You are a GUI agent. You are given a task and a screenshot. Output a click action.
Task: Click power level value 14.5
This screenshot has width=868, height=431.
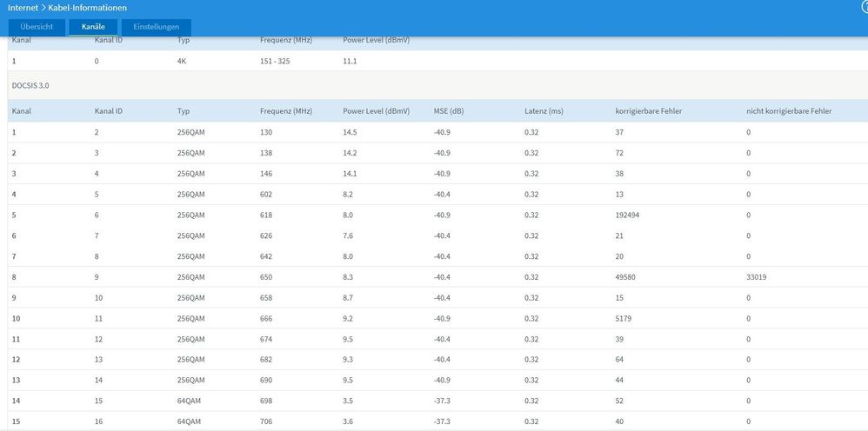point(351,132)
